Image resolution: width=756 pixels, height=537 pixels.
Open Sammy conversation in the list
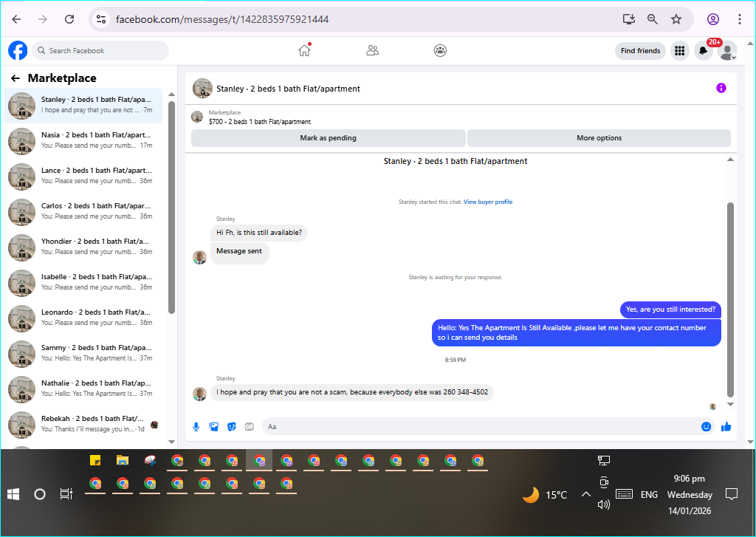(x=83, y=353)
